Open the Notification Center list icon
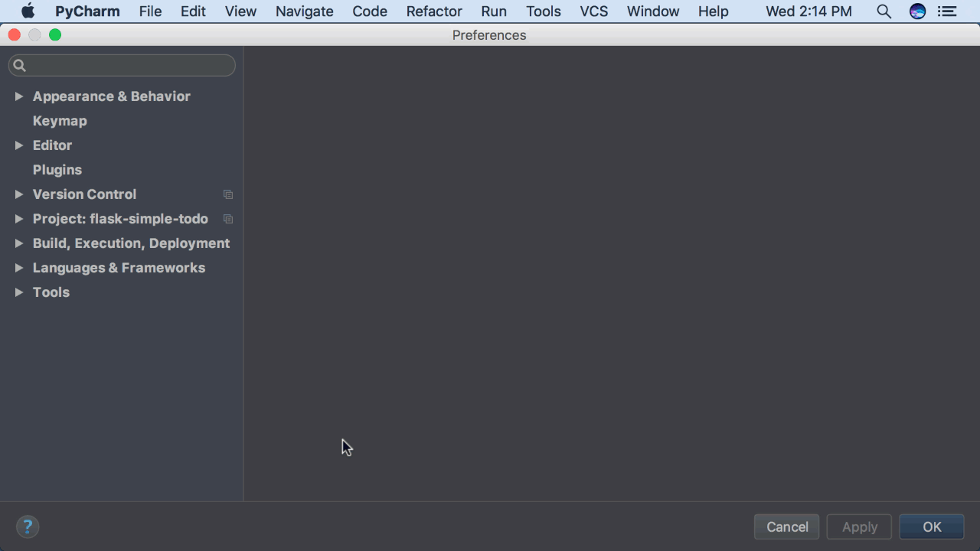 [x=947, y=11]
